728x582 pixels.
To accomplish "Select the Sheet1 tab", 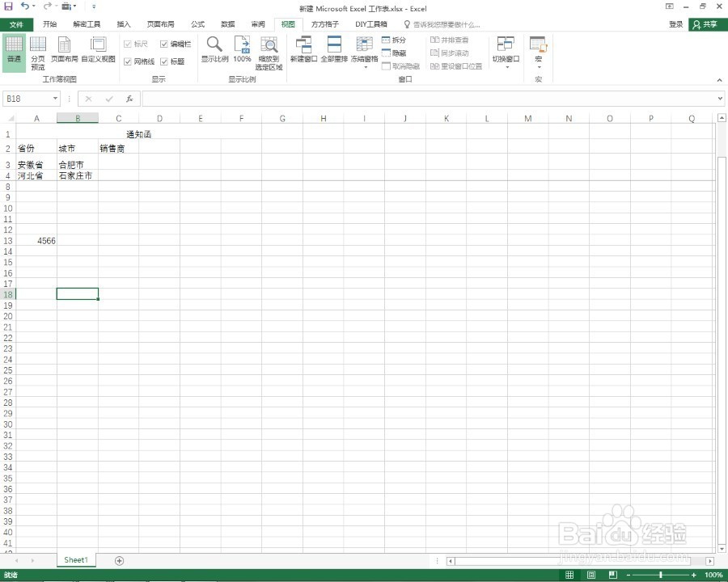I will [x=76, y=560].
